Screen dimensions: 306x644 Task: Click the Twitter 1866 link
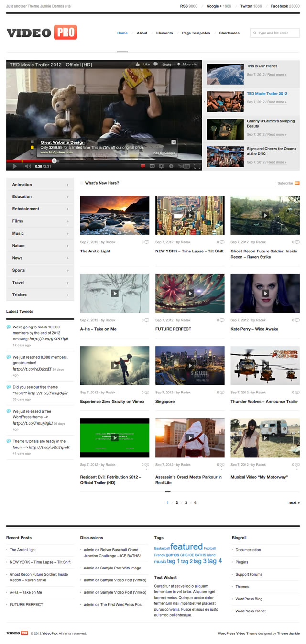tap(251, 6)
